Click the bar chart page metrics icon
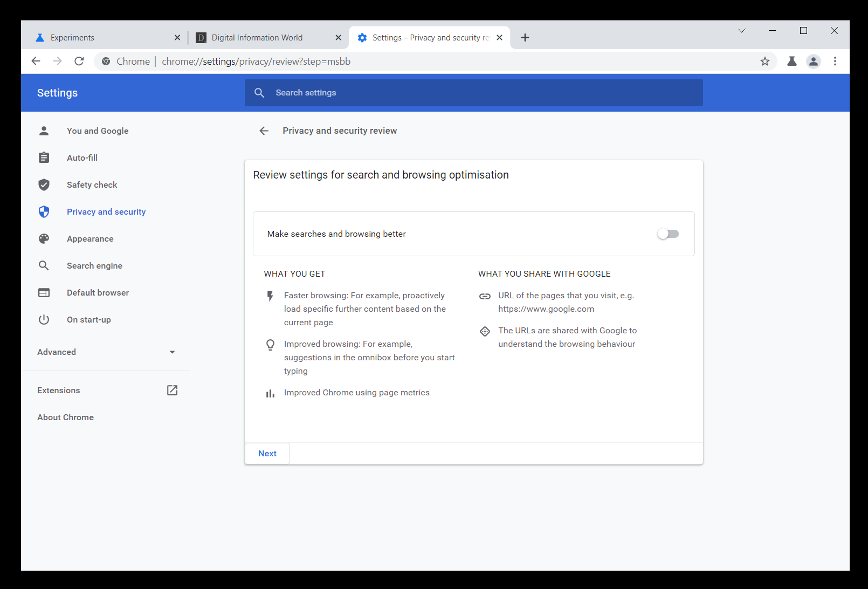This screenshot has height=589, width=868. tap(270, 393)
